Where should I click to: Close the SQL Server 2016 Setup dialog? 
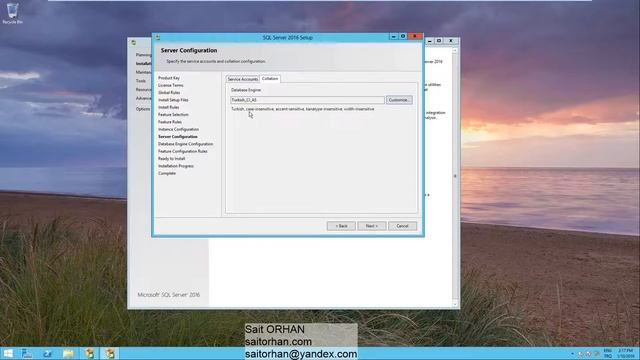click(x=415, y=37)
